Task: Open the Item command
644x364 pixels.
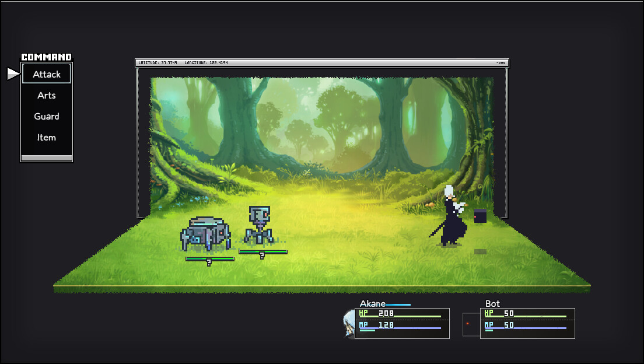Action: click(x=47, y=137)
